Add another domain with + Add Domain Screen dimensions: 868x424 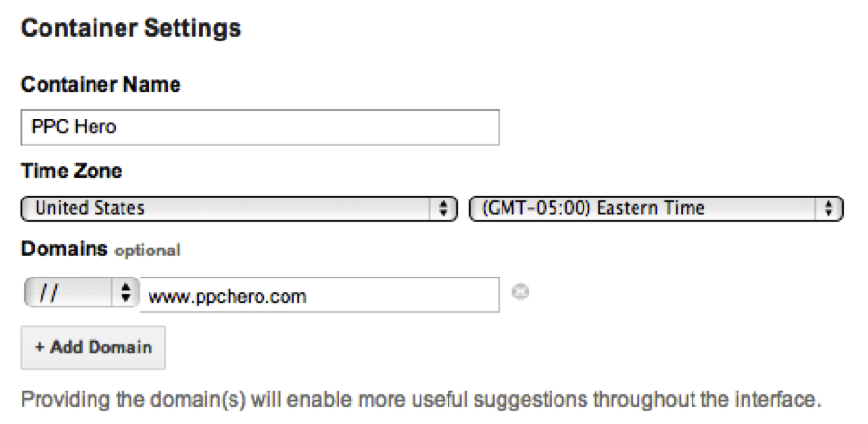pyautogui.click(x=93, y=347)
